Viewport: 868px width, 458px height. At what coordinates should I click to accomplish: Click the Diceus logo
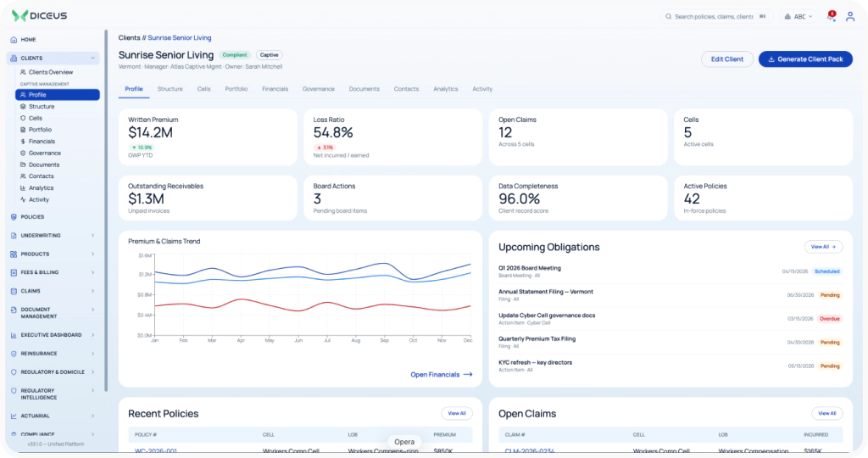tap(39, 15)
